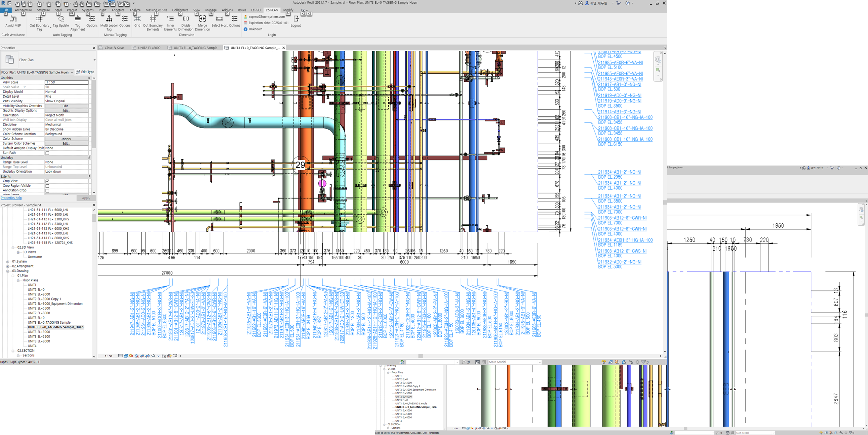Open Detail Level in view control bar

coord(121,356)
